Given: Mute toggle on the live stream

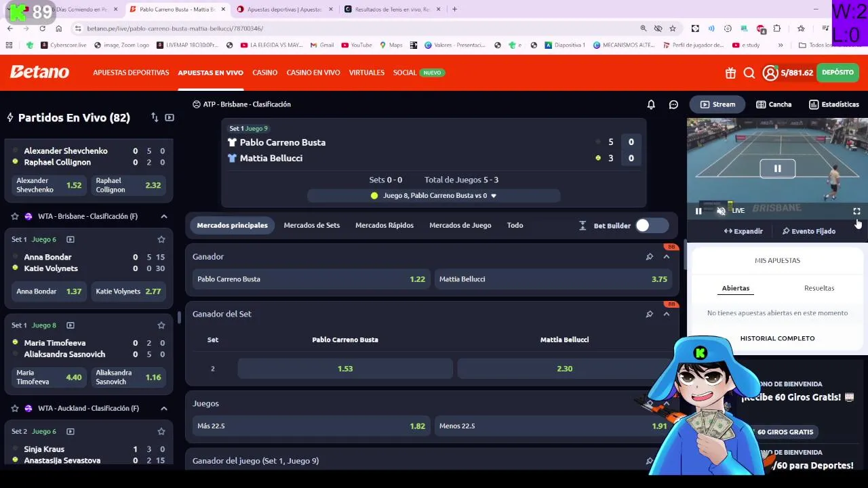Looking at the screenshot, I should pyautogui.click(x=721, y=211).
